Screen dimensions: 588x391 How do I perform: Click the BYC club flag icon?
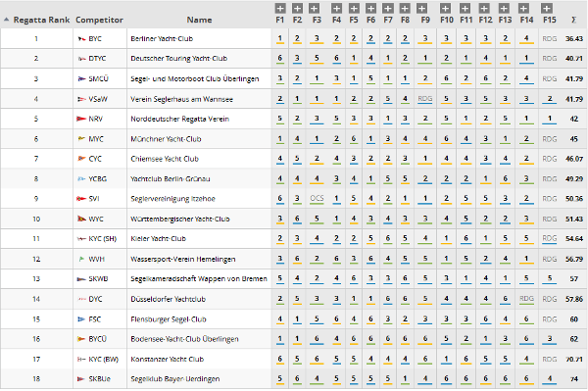81,38
